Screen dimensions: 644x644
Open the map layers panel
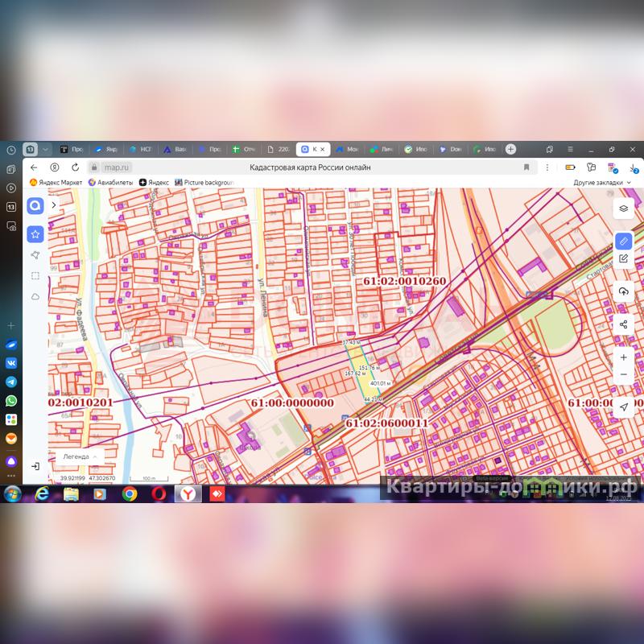(623, 208)
